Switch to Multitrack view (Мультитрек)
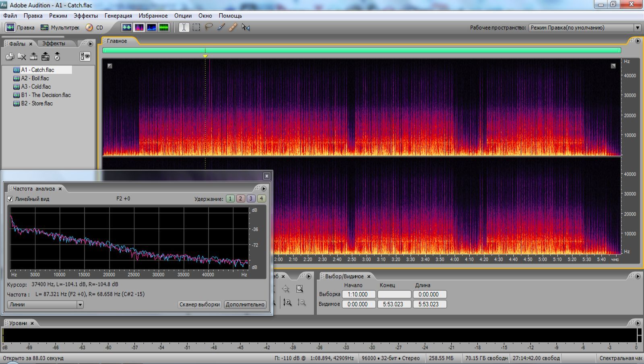The width and height of the screenshot is (644, 364). coord(60,27)
